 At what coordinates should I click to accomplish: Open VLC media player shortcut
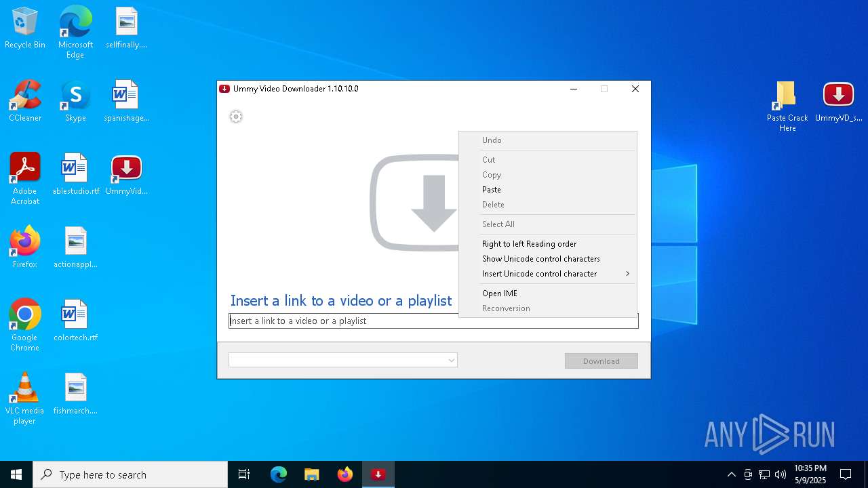[25, 399]
